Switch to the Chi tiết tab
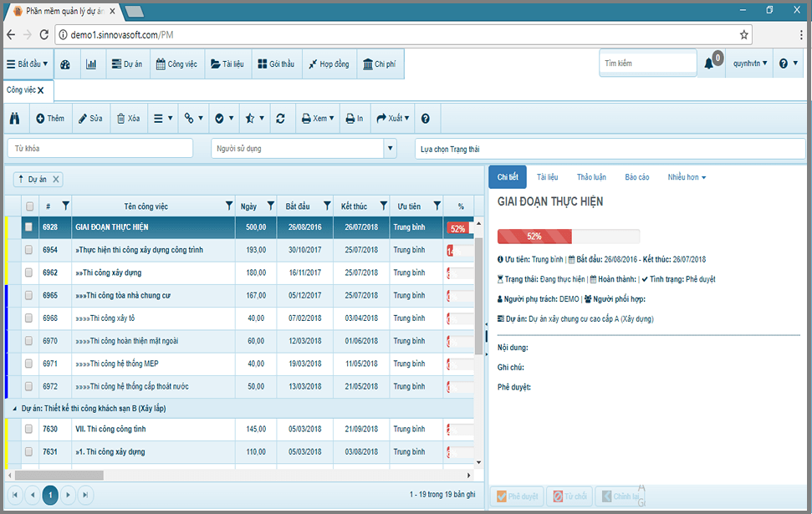This screenshot has width=812, height=514. 508,177
